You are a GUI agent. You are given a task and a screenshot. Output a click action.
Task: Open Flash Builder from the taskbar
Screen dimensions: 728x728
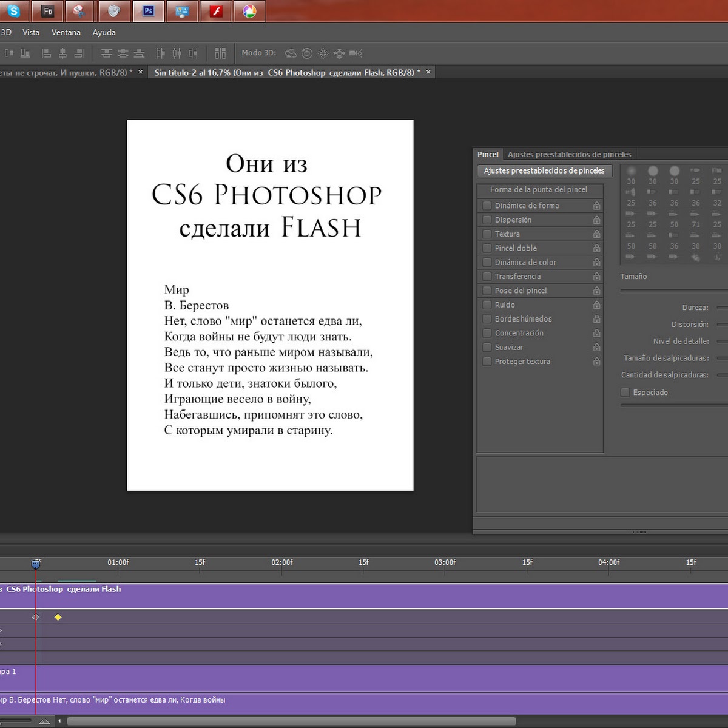[48, 11]
